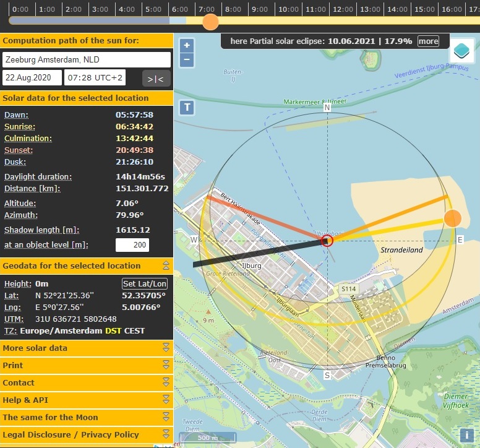Expand the Print section

point(166,365)
